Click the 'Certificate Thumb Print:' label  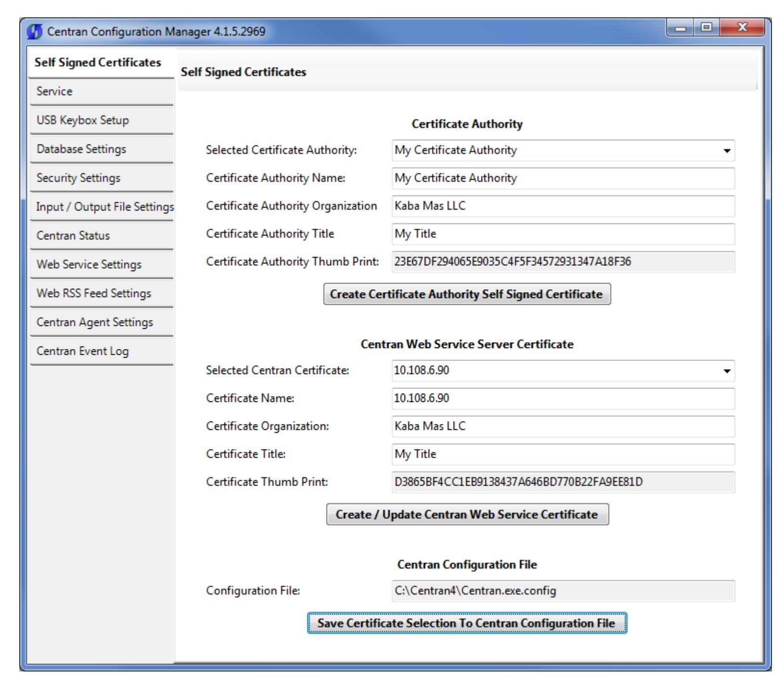point(267,482)
